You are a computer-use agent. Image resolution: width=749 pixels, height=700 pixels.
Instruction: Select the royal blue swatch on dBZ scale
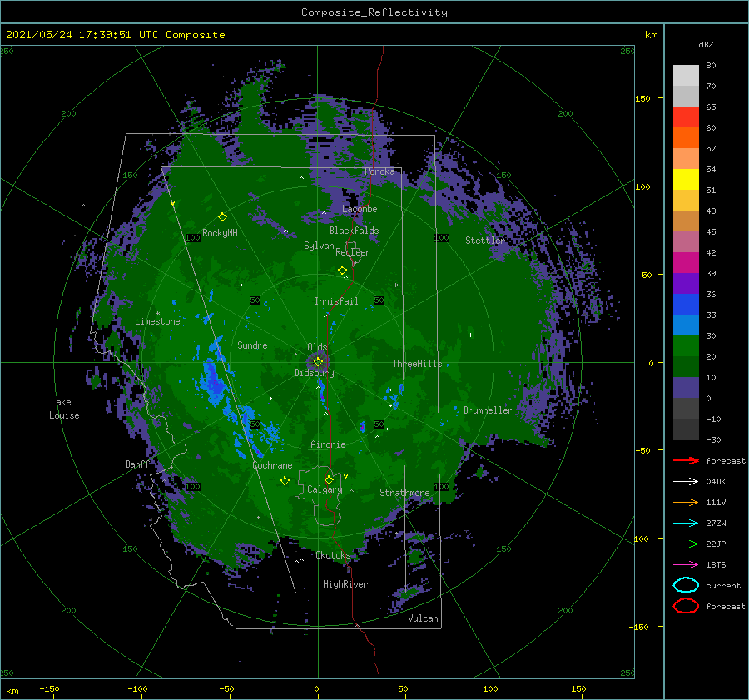click(x=686, y=305)
